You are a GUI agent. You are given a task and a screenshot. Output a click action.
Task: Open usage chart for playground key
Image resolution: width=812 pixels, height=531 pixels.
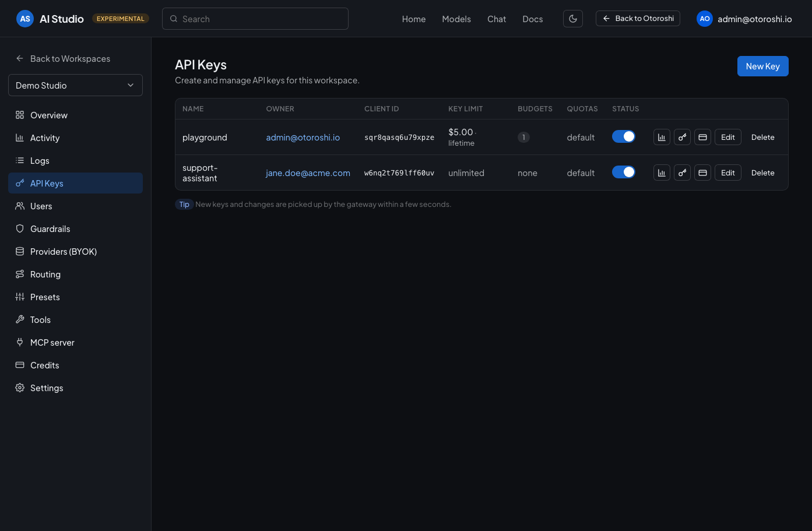pos(662,137)
